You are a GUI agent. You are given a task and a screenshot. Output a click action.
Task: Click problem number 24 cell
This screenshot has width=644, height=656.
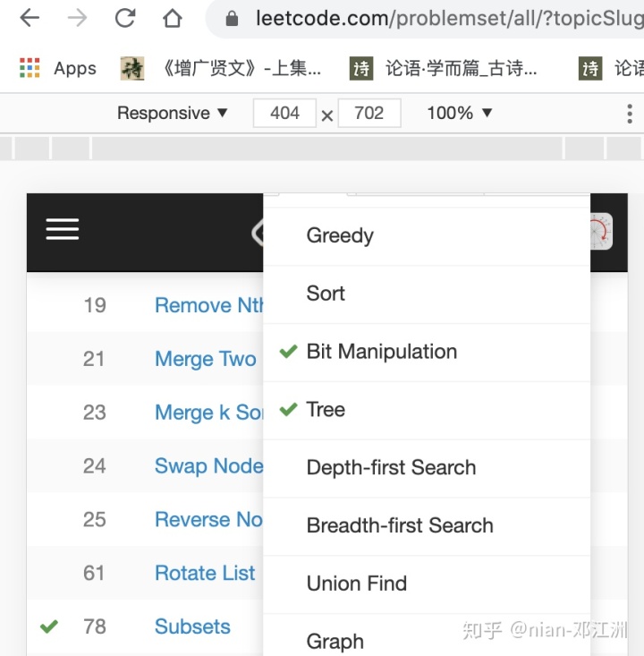(x=95, y=466)
